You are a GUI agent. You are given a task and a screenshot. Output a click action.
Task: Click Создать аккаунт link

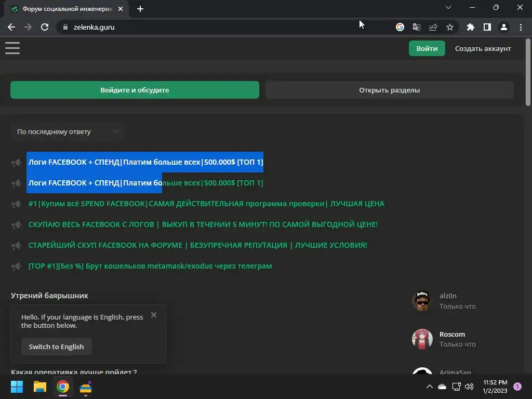click(x=483, y=48)
